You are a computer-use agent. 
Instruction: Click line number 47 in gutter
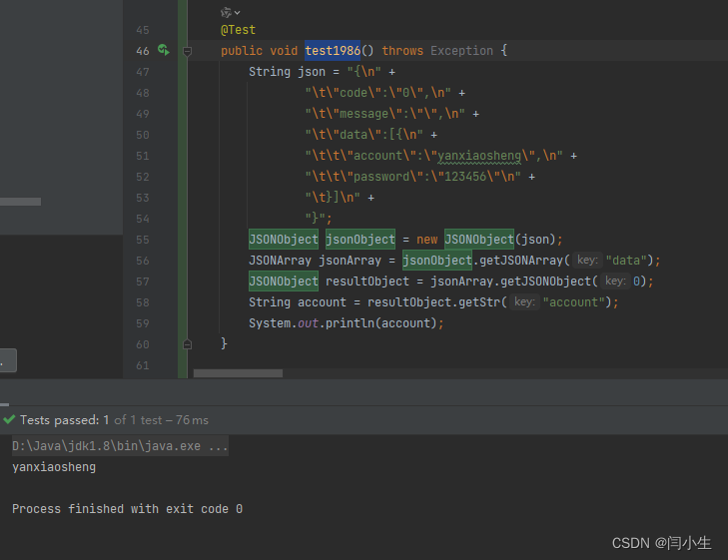143,73
